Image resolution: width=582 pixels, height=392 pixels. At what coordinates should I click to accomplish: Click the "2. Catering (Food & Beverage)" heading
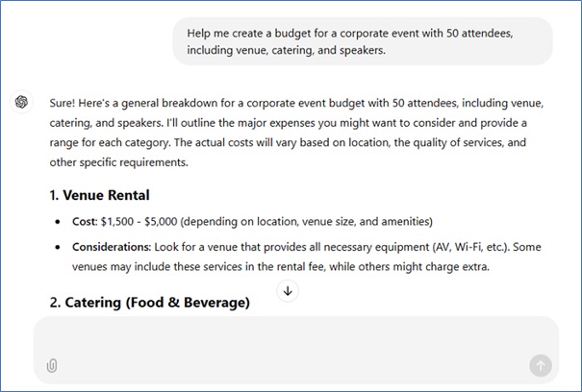point(149,303)
